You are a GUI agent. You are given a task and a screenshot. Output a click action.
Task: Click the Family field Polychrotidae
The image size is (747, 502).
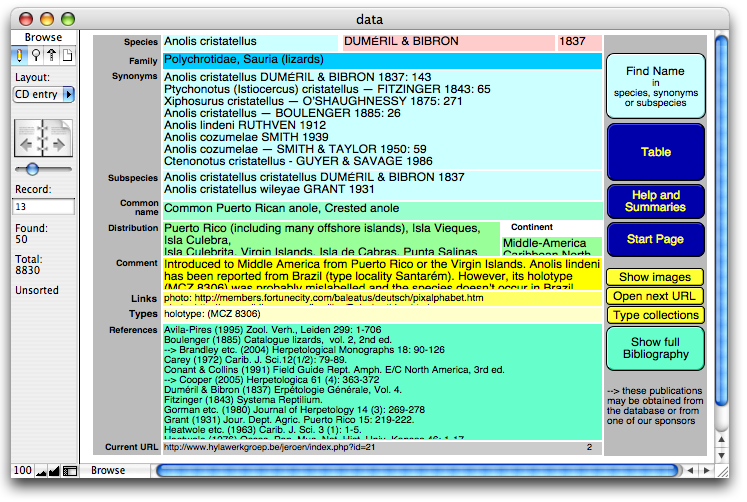[382, 60]
